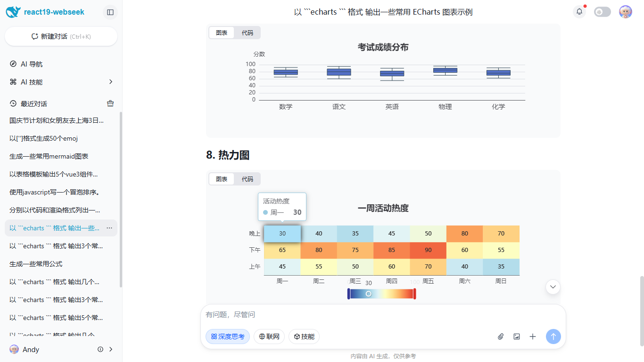Click the heatmap cell 90 for 周五 下午
The image size is (644, 362).
coord(428,250)
